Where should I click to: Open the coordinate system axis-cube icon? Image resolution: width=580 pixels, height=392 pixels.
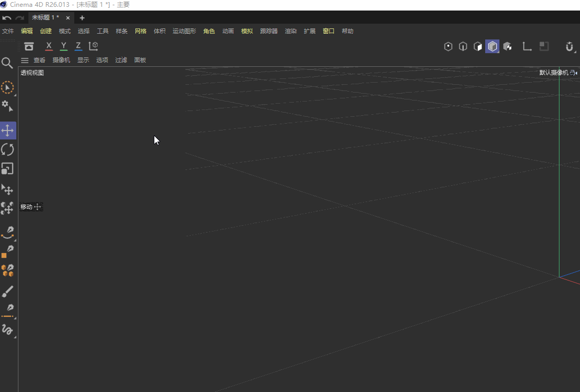[93, 46]
